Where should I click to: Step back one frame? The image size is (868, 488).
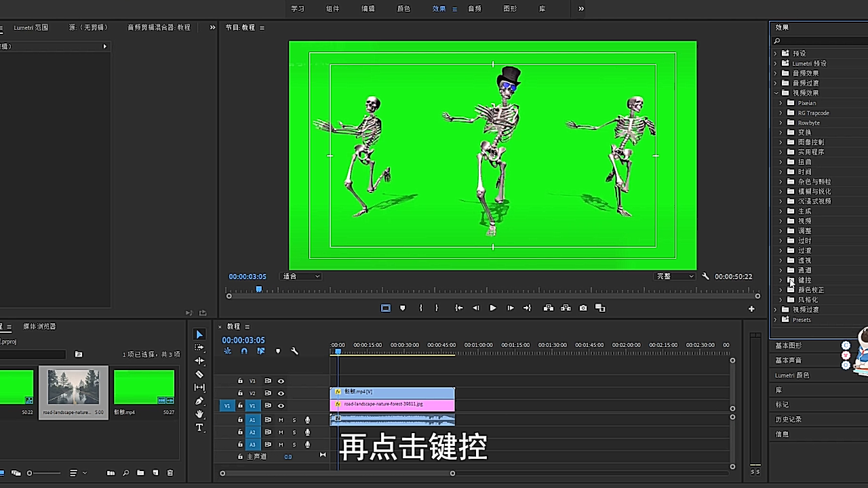(476, 308)
